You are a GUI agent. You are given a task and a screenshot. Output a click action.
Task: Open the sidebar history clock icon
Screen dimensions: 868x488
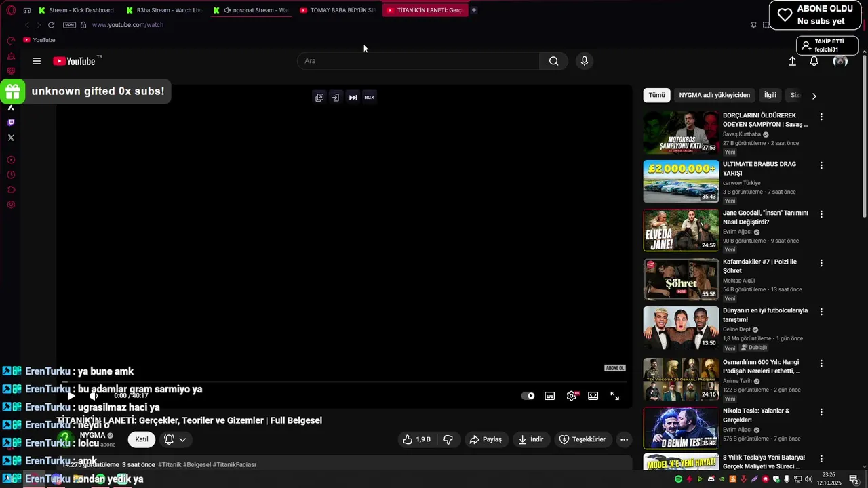coord(11,175)
